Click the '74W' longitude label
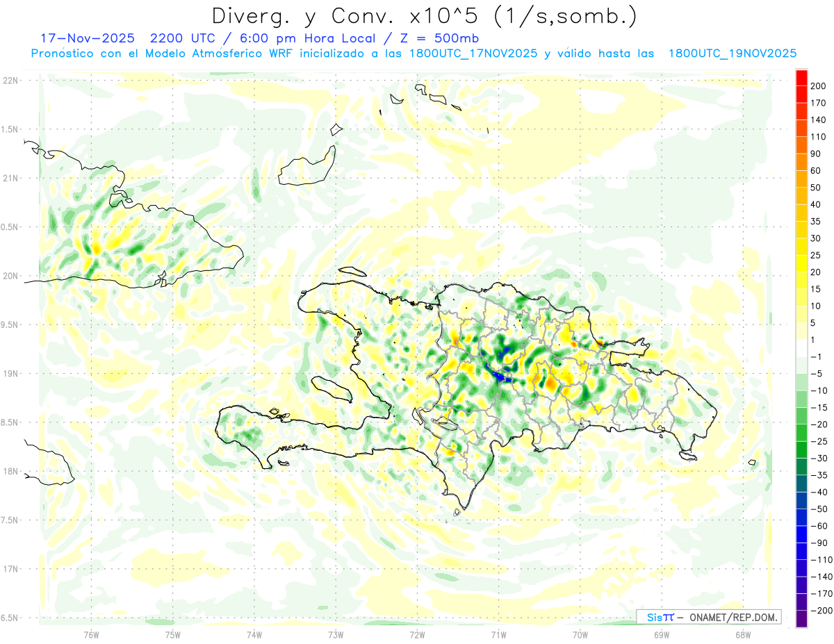The height and width of the screenshot is (644, 834). tap(254, 635)
